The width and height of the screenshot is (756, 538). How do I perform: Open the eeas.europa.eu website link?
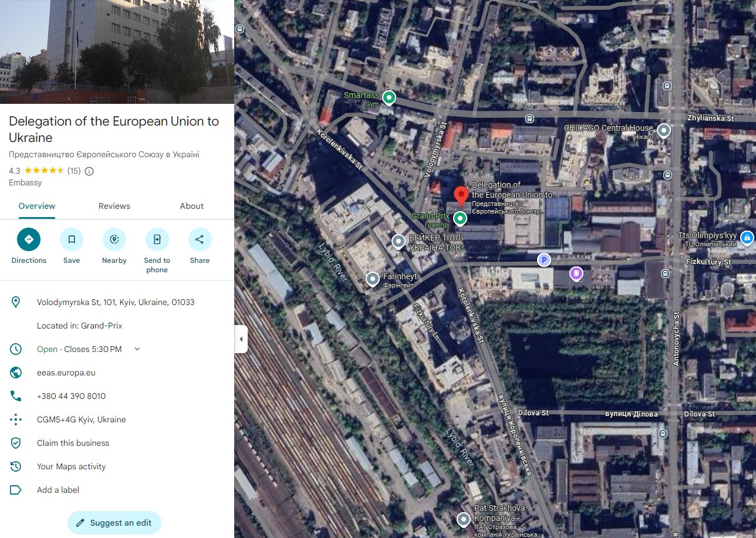point(66,373)
